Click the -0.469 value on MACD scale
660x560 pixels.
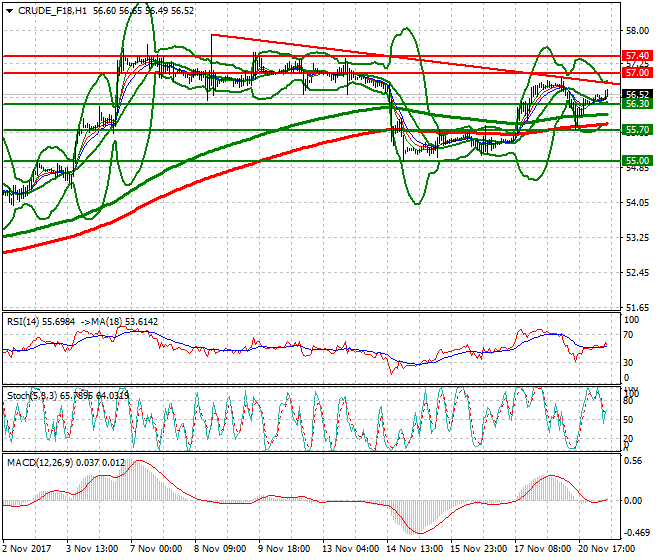click(x=634, y=533)
